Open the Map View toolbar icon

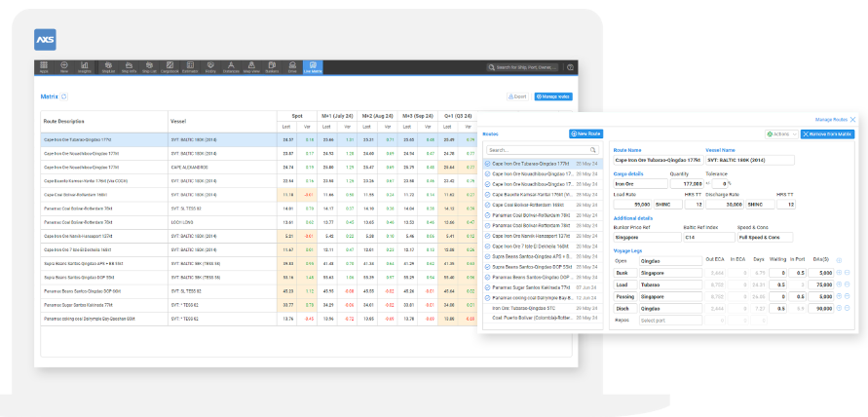click(251, 67)
